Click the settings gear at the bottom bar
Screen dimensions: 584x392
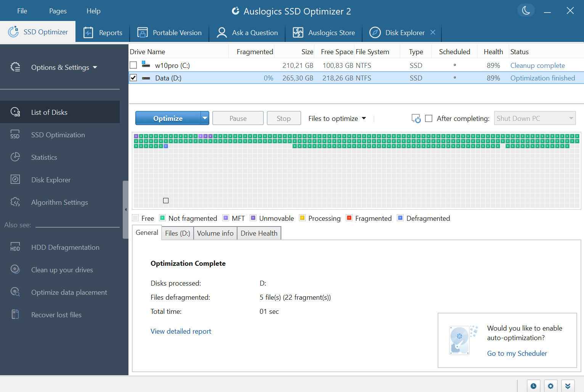(550, 386)
